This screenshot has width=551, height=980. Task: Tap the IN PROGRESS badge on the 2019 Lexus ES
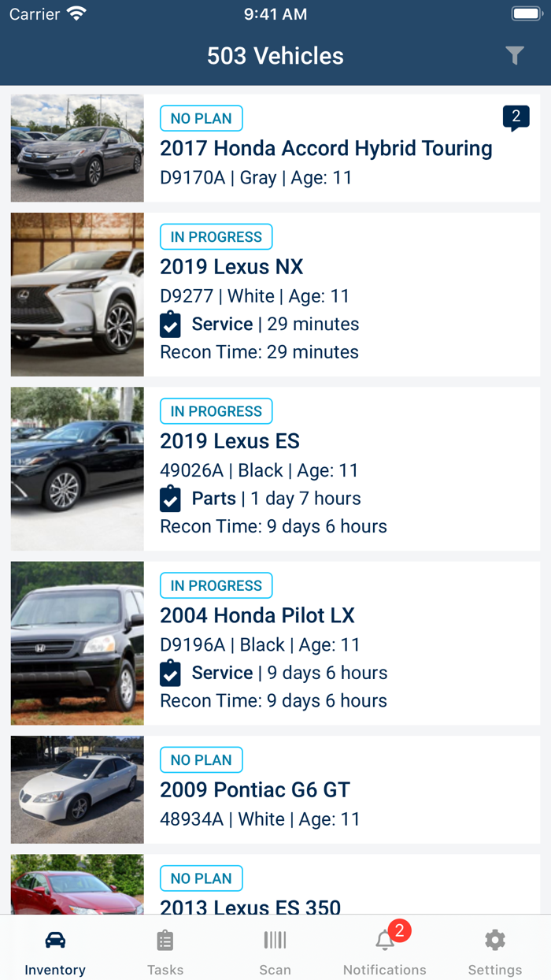216,410
